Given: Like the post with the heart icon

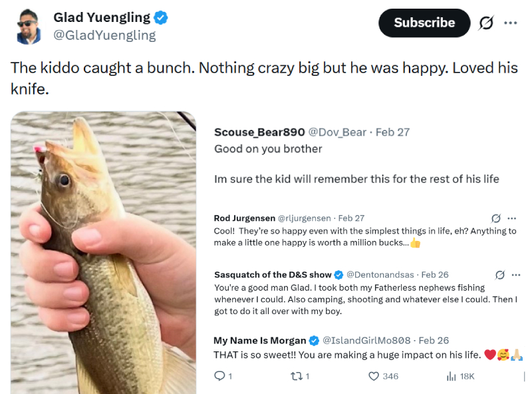Looking at the screenshot, I should [x=372, y=376].
